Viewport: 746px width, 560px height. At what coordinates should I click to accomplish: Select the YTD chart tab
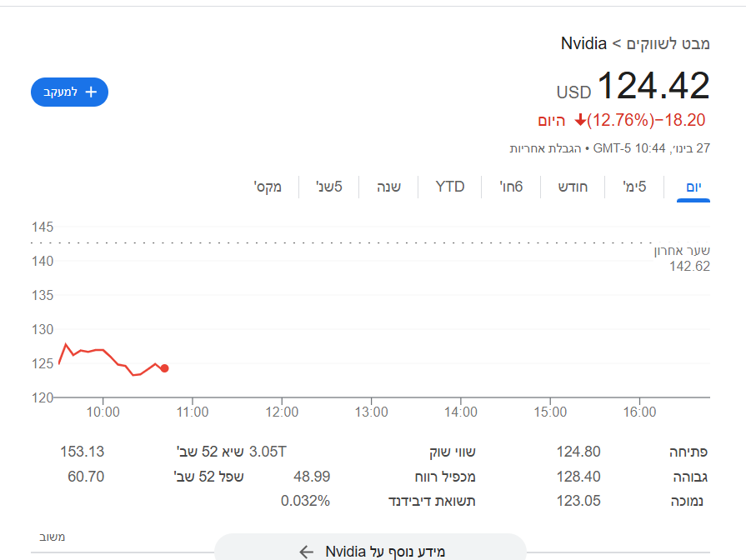pyautogui.click(x=450, y=187)
